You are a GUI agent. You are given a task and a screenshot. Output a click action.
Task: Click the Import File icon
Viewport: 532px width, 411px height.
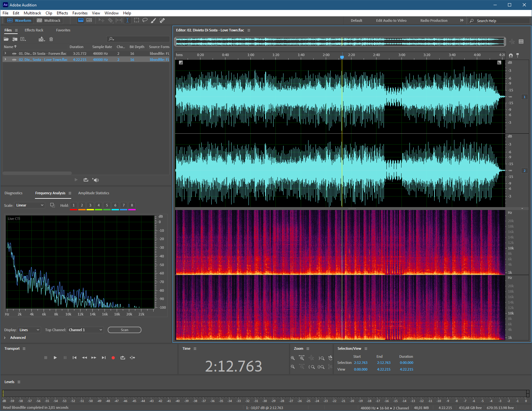[x=15, y=39]
